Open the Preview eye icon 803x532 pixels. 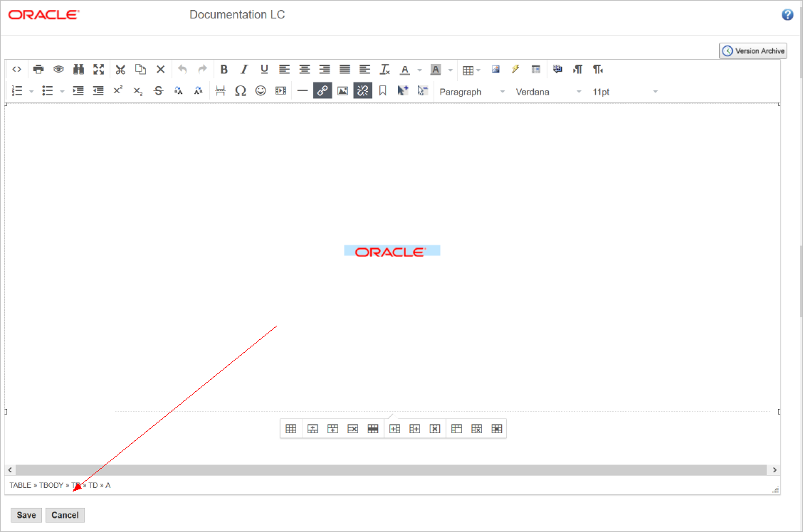(x=58, y=70)
